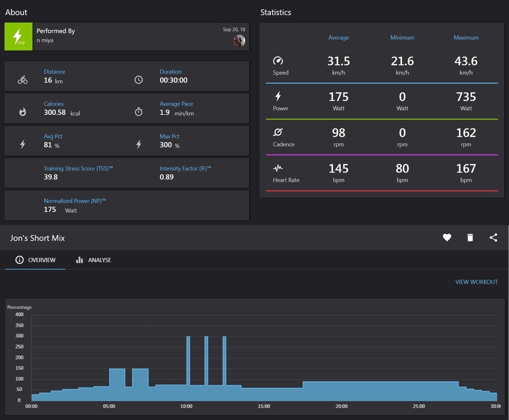Delete workout with trash icon
The image size is (509, 420).
[x=470, y=238]
